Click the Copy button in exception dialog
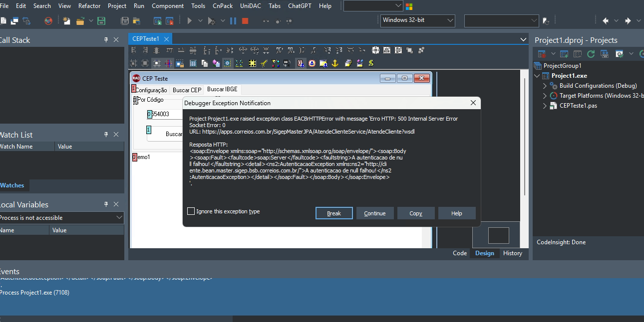This screenshot has width=644, height=322. (416, 213)
